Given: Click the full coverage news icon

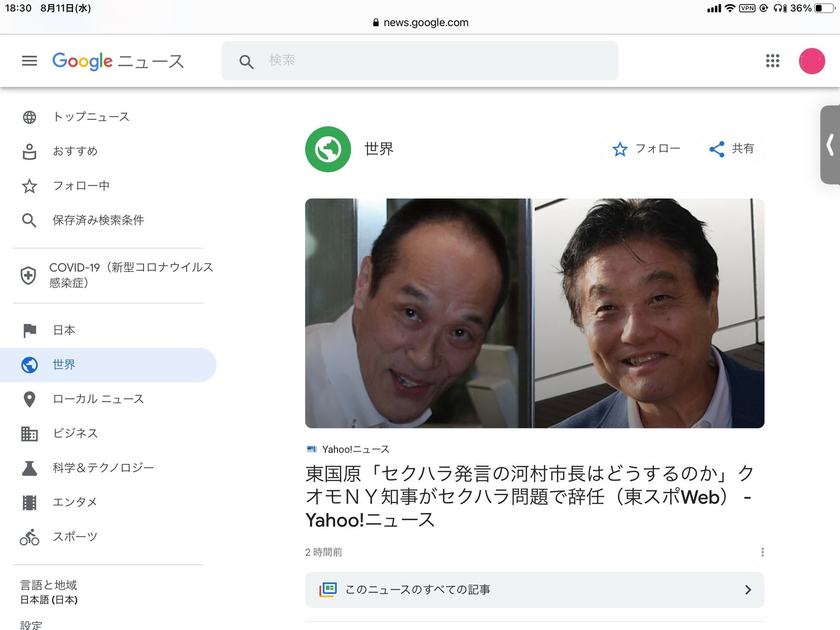Looking at the screenshot, I should (x=328, y=590).
